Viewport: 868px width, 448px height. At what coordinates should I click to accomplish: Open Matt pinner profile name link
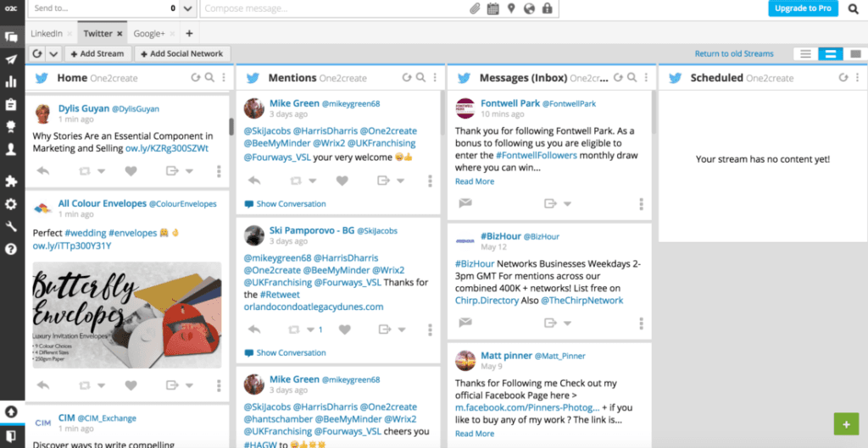[x=507, y=355]
